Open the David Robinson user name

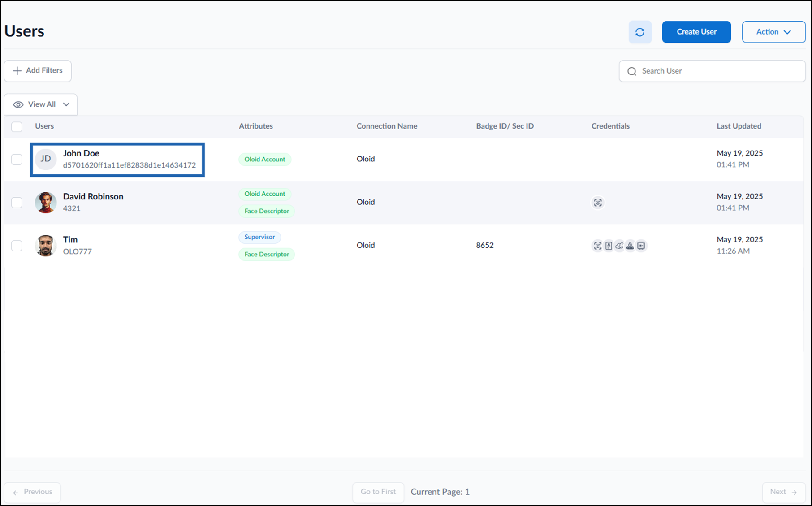93,197
